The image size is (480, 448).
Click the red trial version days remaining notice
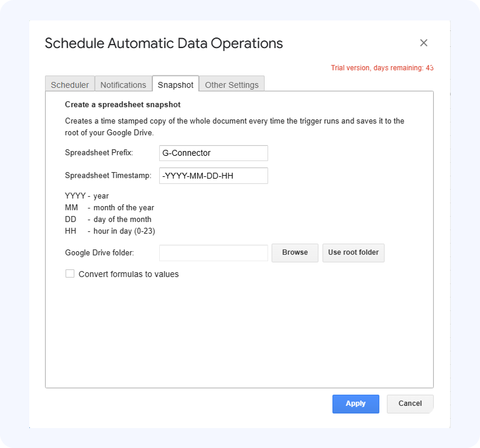coord(382,68)
